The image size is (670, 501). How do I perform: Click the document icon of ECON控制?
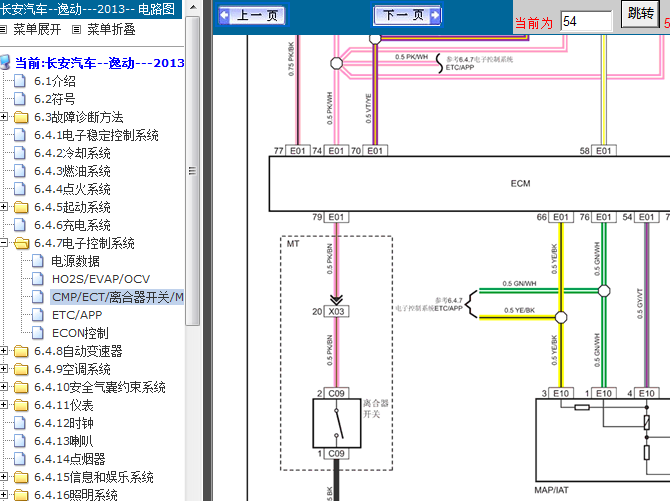coord(38,333)
